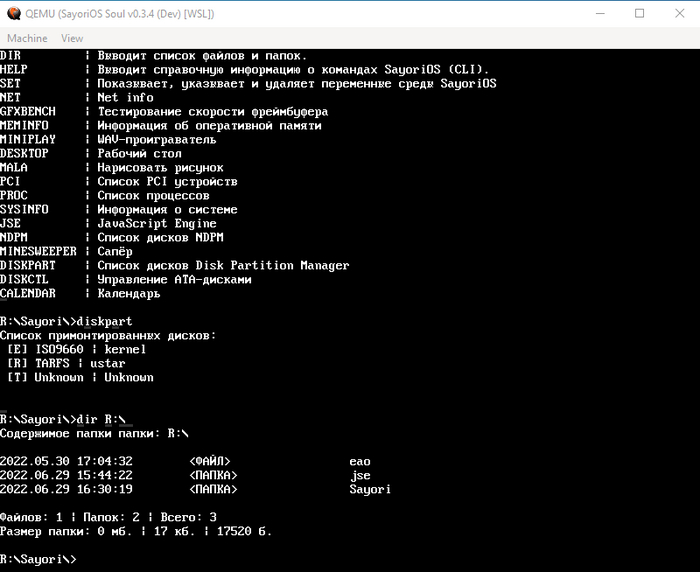
Task: Click the typed diskpart command line
Action: (66, 321)
